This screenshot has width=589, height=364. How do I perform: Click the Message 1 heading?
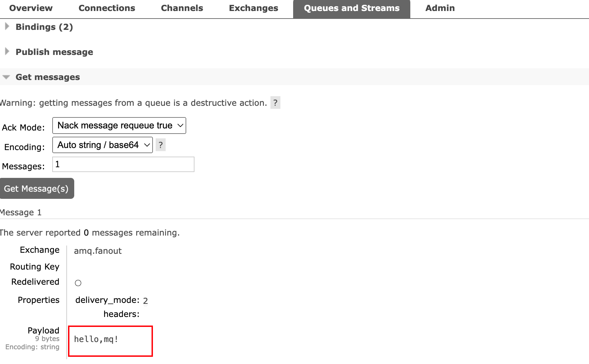(21, 213)
